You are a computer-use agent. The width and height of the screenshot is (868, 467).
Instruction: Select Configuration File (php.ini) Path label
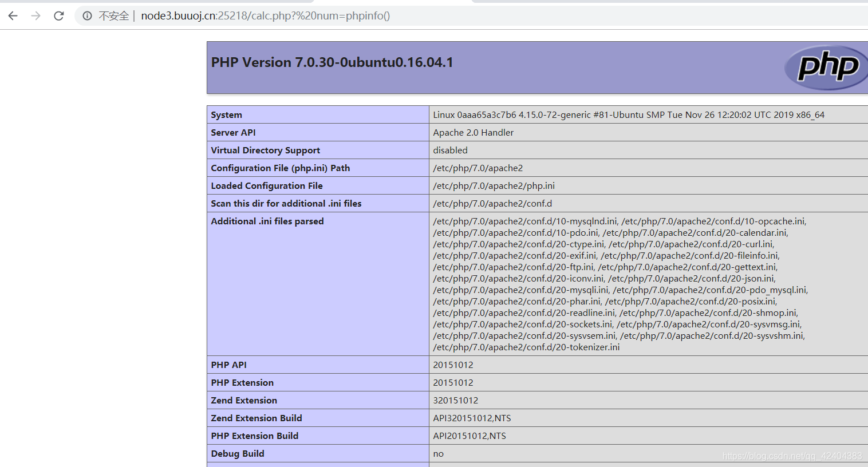tap(280, 168)
